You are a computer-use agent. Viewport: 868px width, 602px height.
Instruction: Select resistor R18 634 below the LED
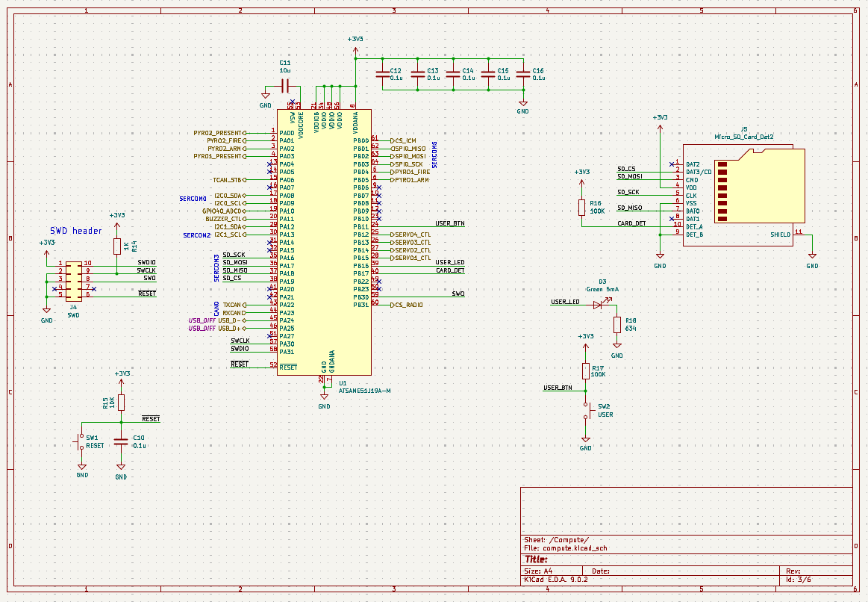tap(617, 324)
